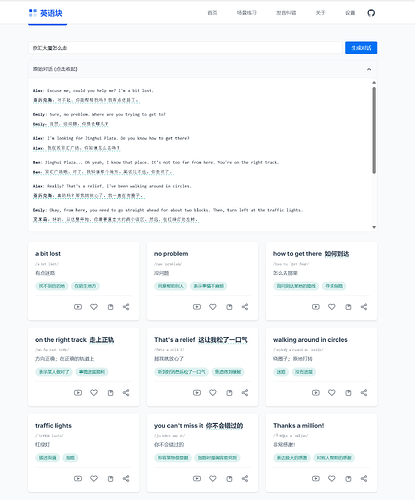The image size is (415, 500).
Task: Click dialogue scrollbar down arrow
Action: pyautogui.click(x=374, y=227)
